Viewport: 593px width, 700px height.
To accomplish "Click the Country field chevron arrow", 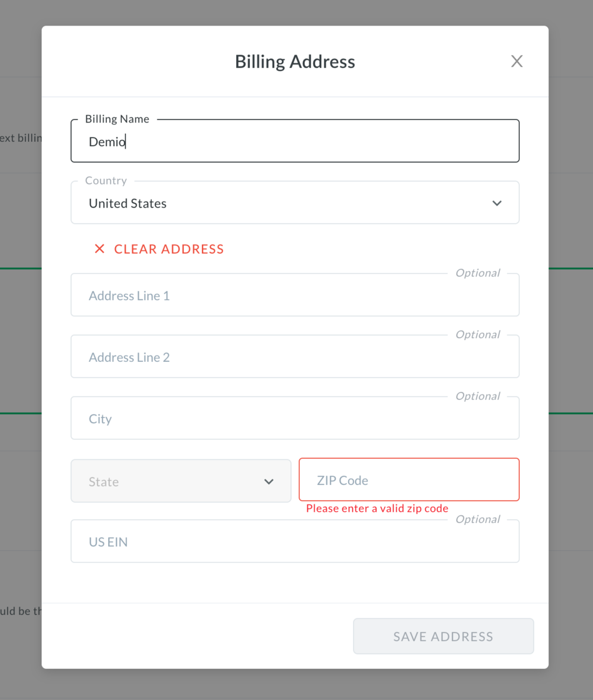I will pyautogui.click(x=497, y=203).
